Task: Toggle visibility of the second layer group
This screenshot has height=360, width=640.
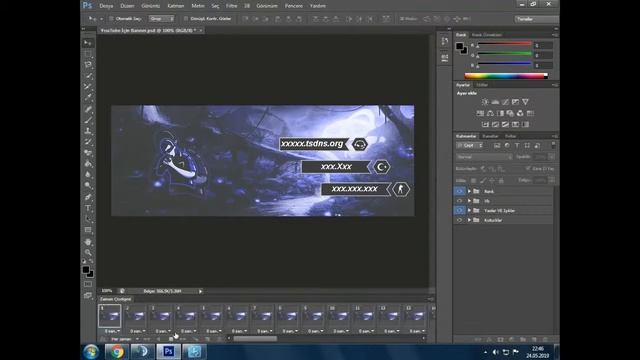Action: 459,201
